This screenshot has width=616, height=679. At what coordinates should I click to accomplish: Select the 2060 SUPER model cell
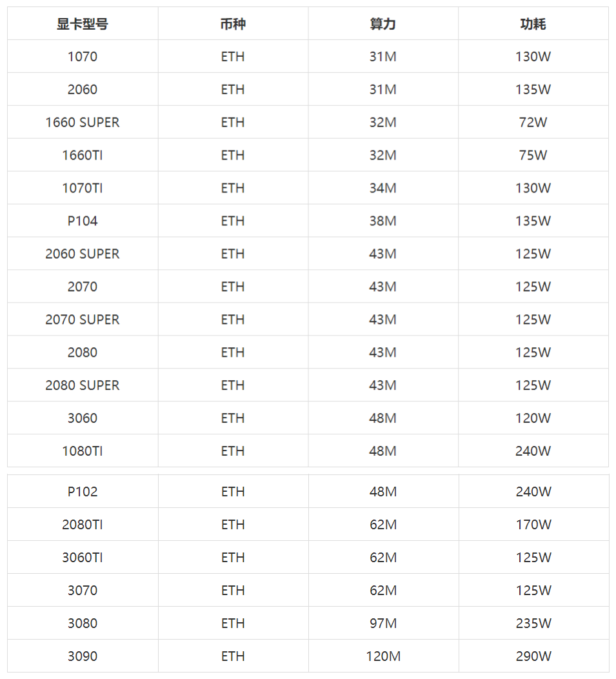point(83,254)
